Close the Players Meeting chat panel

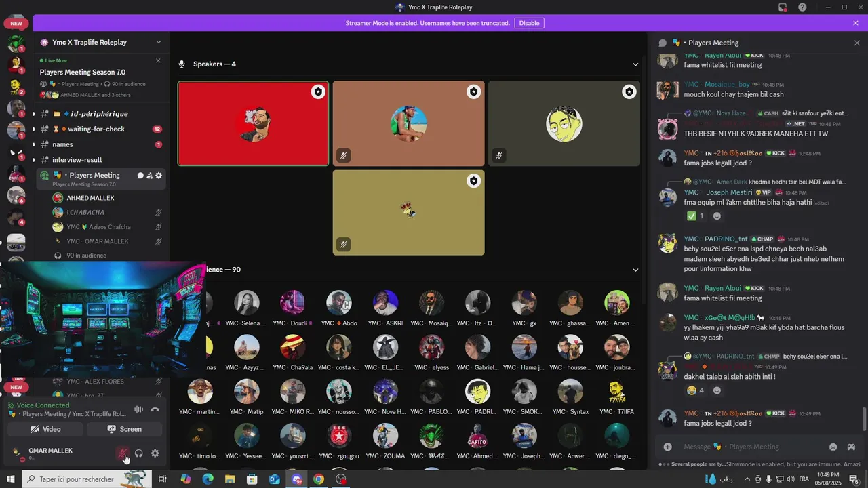point(856,43)
